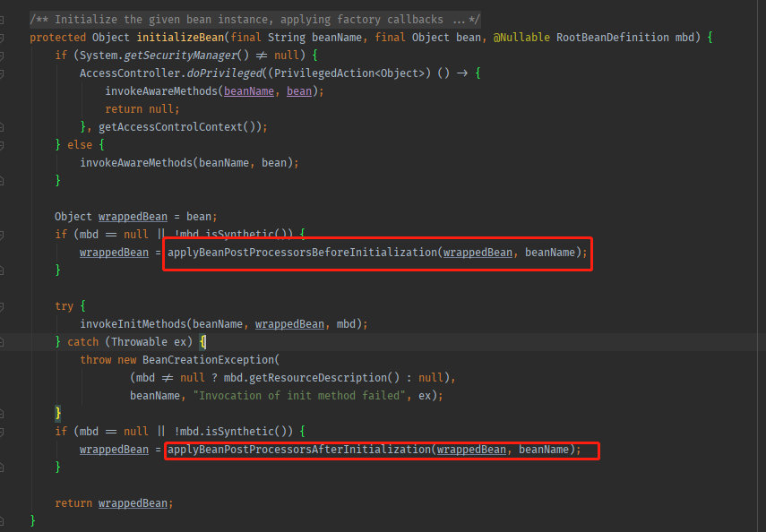Click invokeAwareMethods in the else branch

[x=136, y=163]
